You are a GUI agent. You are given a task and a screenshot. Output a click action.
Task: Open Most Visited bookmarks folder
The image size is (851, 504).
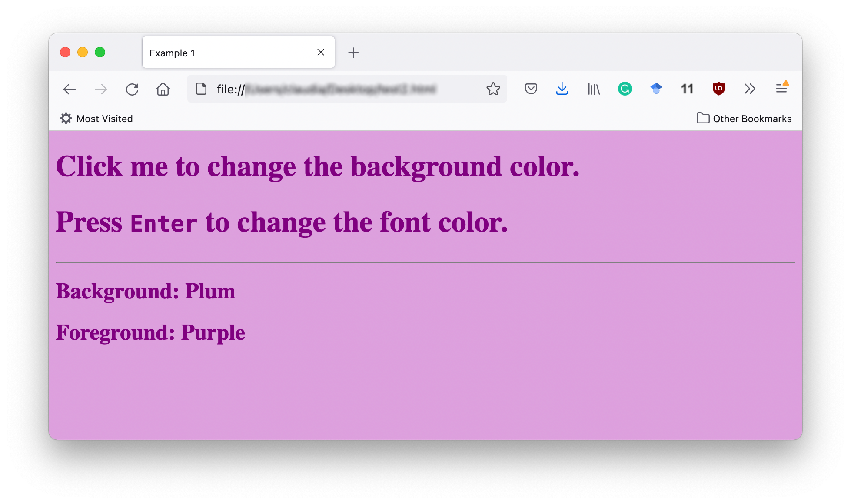click(96, 119)
